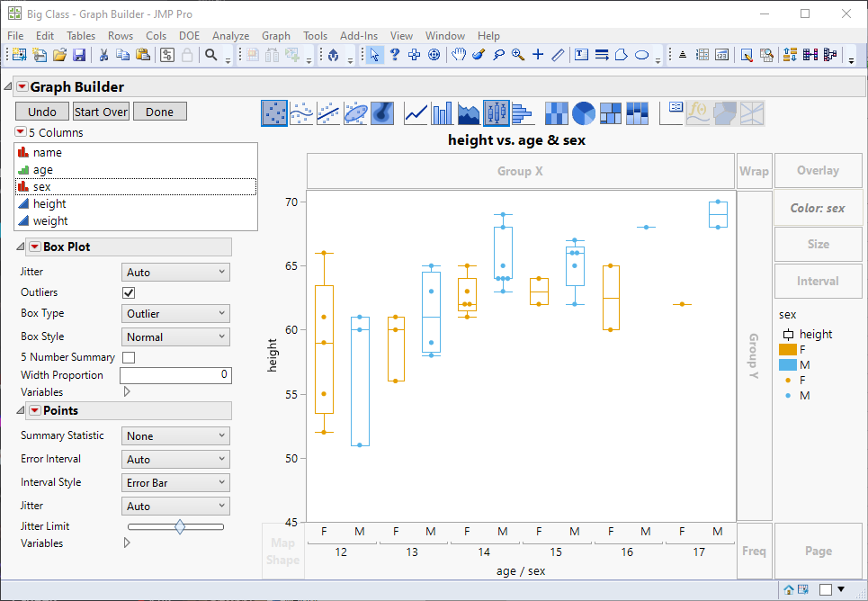Open the Box Type dropdown
868x601 pixels.
pyautogui.click(x=175, y=312)
